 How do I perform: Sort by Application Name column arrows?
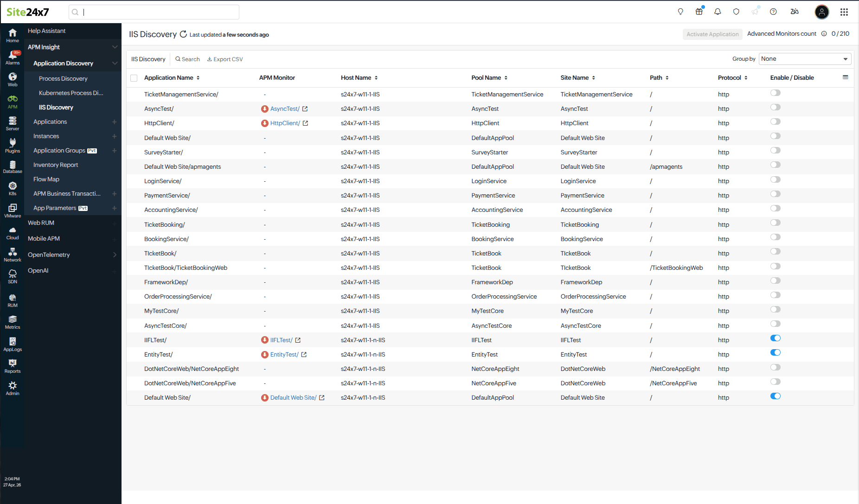pos(198,78)
